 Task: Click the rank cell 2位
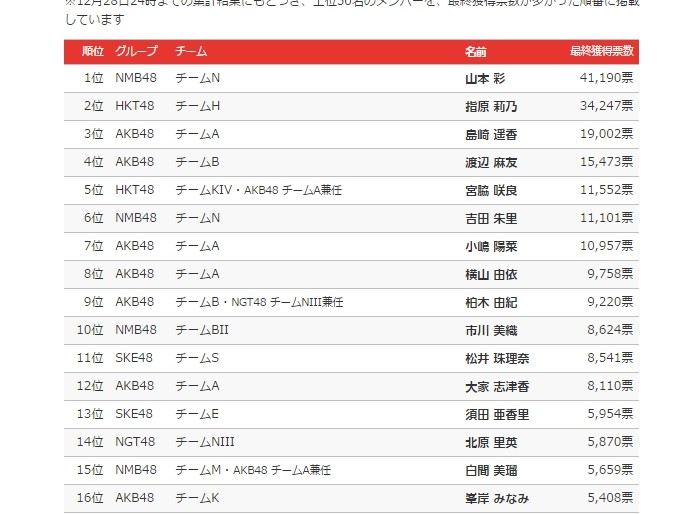[93, 105]
